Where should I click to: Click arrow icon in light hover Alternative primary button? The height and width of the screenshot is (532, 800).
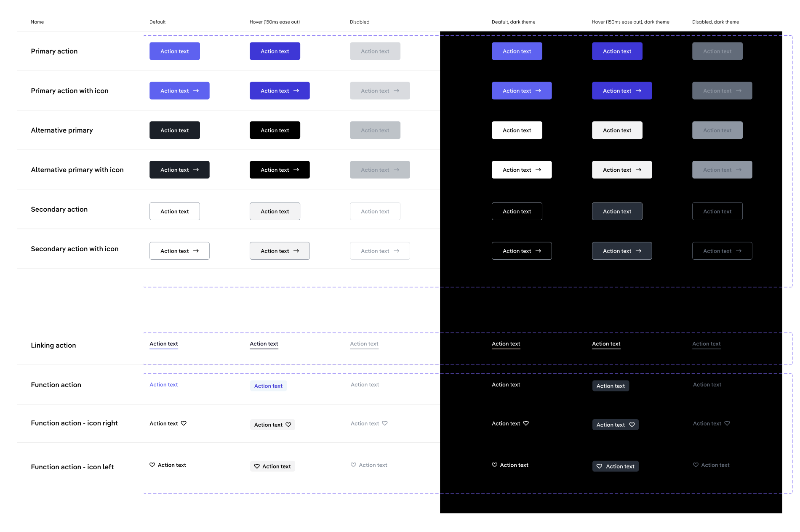coord(296,170)
